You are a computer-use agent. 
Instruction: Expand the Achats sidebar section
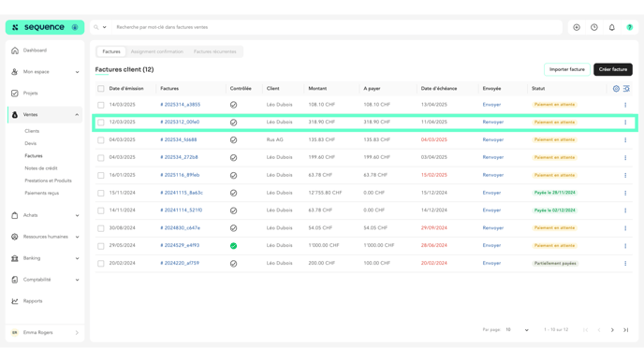point(45,215)
